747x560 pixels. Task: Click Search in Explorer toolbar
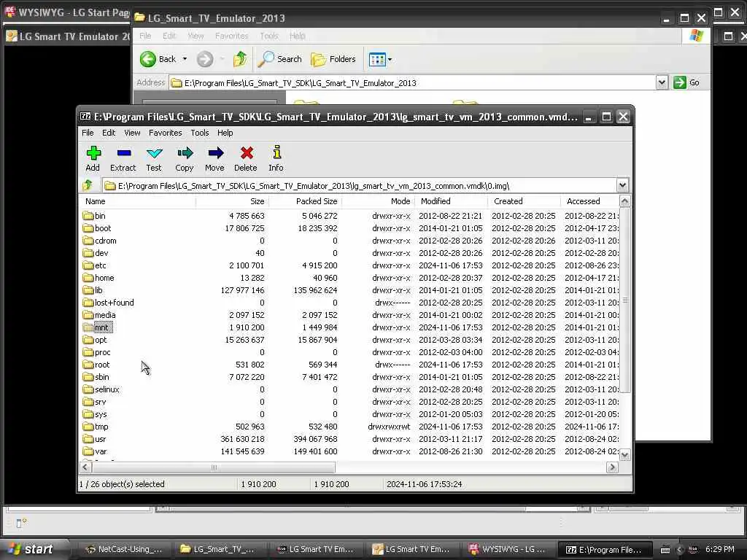pos(280,59)
